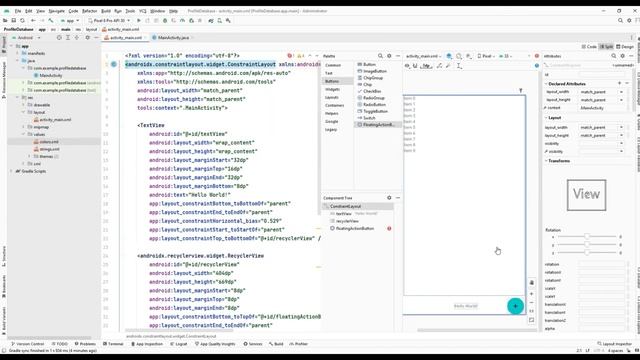Viewport: 640px width, 360px height.
Task: Run the app with the play icon
Action: coord(139,20)
